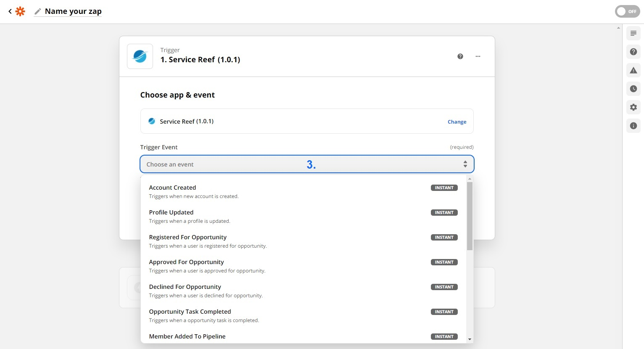Select the Profile Updated event
The width and height of the screenshot is (644, 349).
click(x=303, y=217)
